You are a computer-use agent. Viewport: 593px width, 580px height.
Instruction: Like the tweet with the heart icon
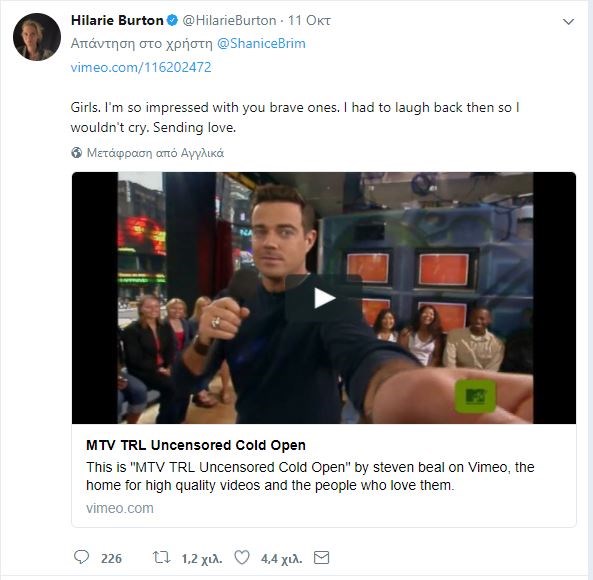tap(242, 557)
